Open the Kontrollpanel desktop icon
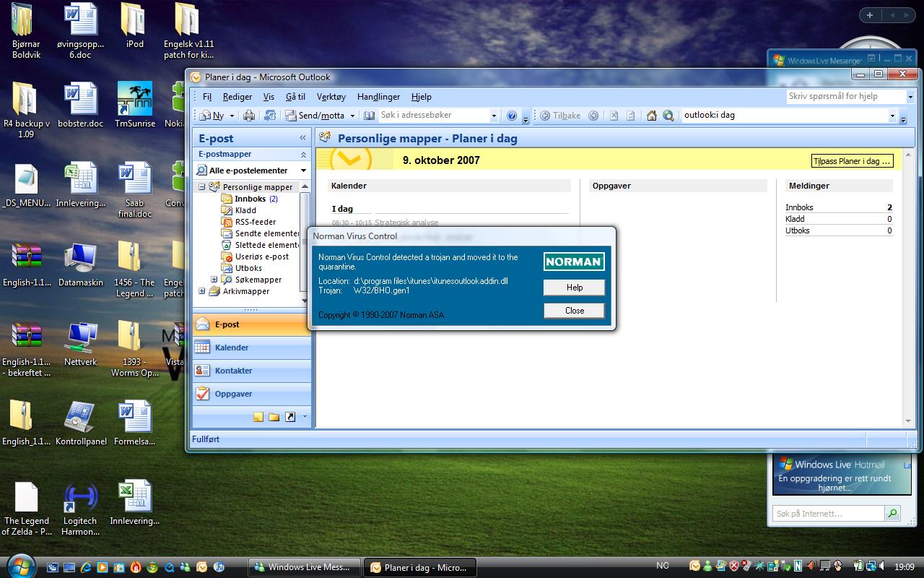 click(x=81, y=423)
